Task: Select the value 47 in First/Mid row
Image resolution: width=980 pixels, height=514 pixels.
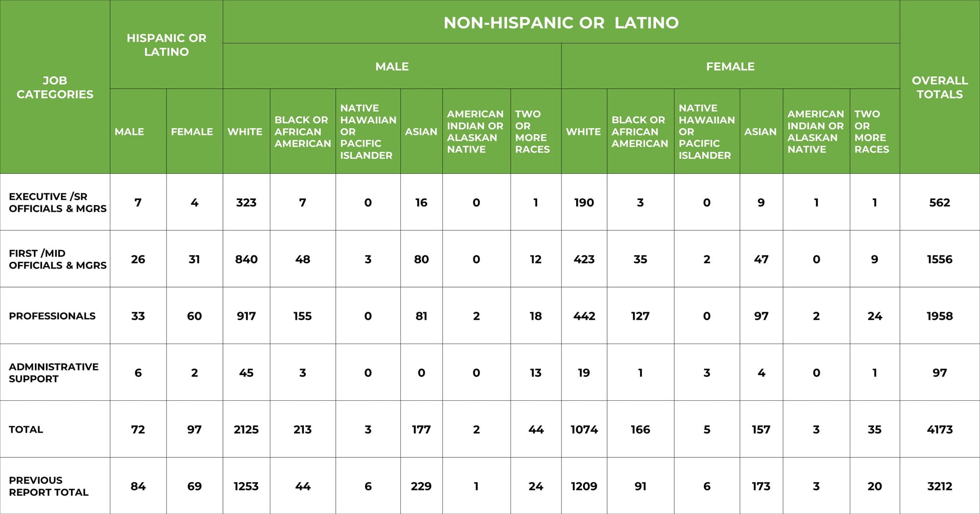Action: pos(761,259)
